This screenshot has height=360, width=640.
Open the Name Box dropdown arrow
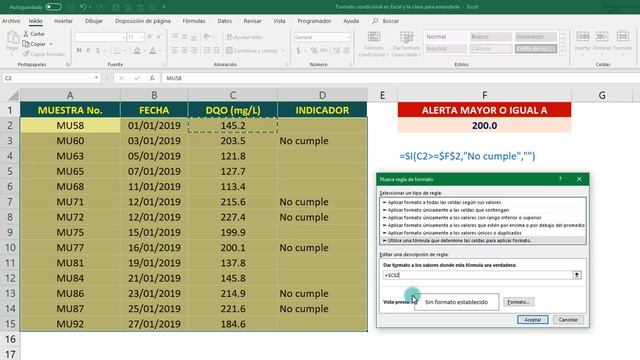96,78
